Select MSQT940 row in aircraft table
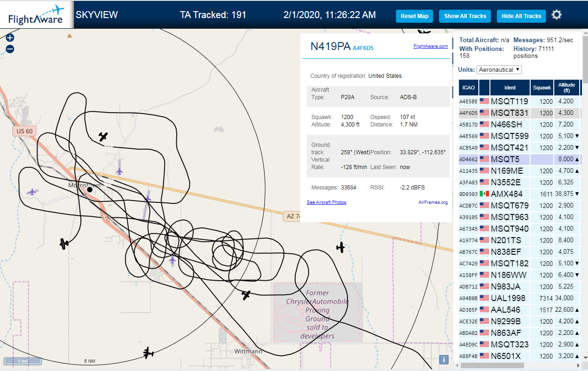This screenshot has height=371, width=588. click(x=520, y=228)
